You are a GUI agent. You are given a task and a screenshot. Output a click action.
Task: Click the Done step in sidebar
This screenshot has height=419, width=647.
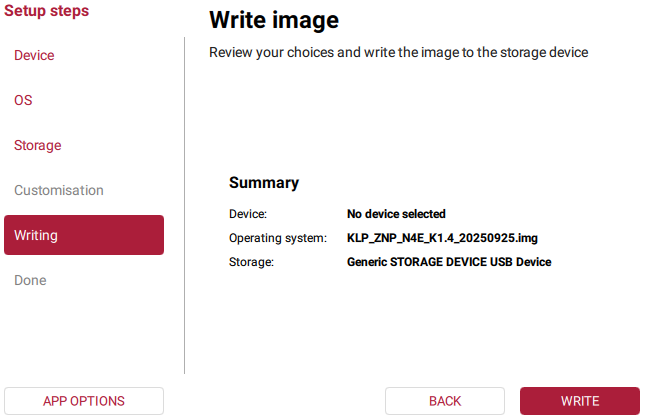(30, 280)
